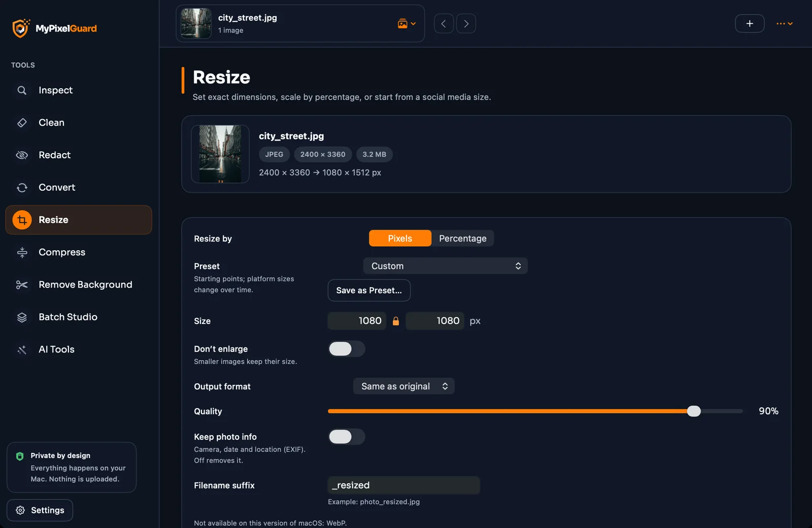Open the Inspect tool magnifier icon

(22, 90)
